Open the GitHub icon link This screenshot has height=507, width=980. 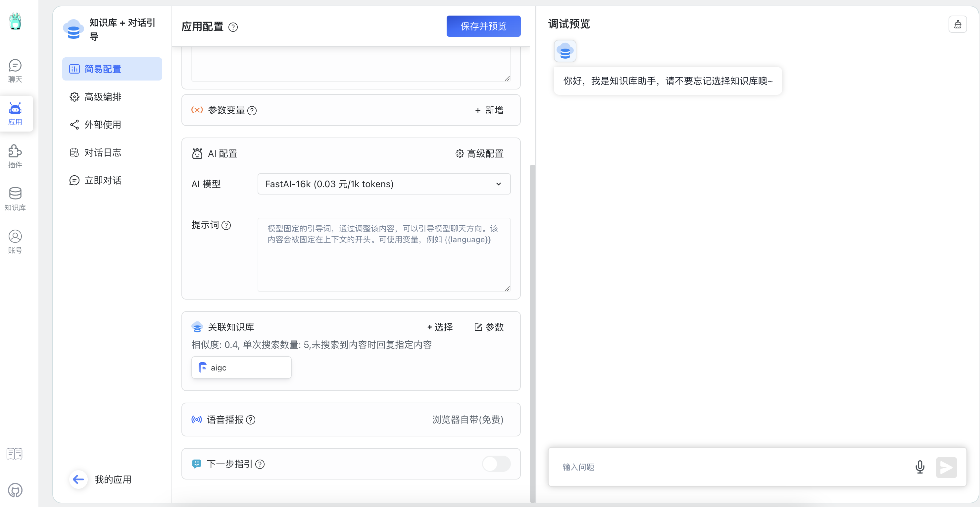[15, 490]
